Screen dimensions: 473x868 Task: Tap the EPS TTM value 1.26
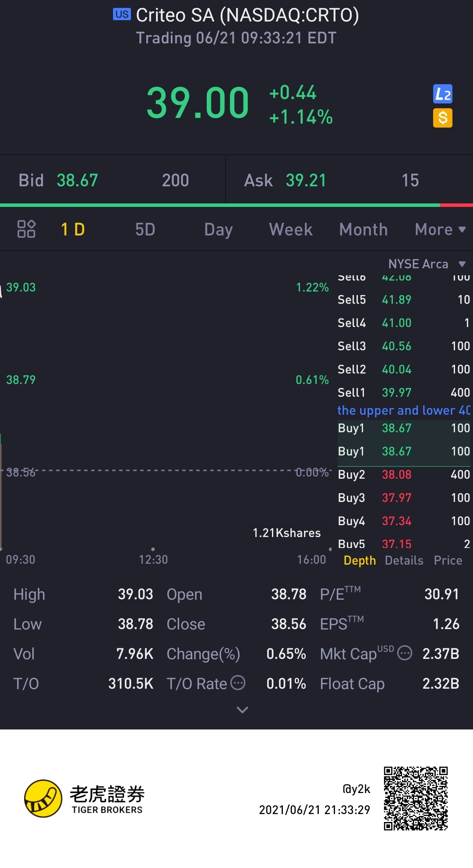[446, 624]
